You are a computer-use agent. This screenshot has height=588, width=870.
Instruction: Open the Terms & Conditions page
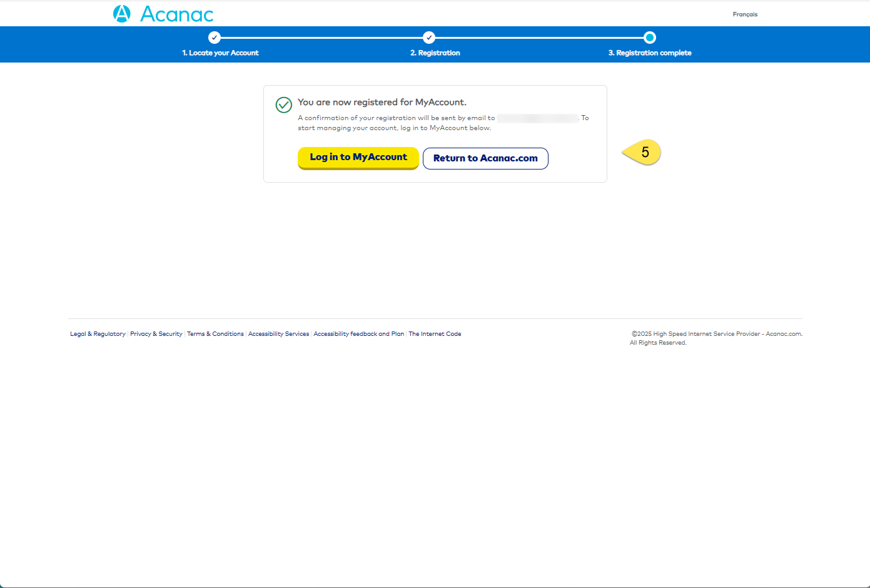click(x=215, y=333)
